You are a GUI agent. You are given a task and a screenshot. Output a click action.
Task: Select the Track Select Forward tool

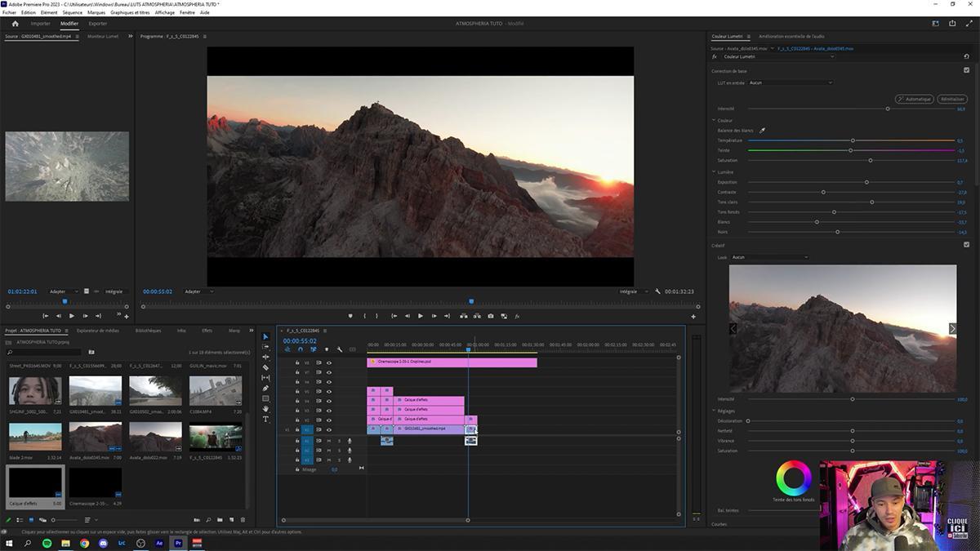click(265, 347)
